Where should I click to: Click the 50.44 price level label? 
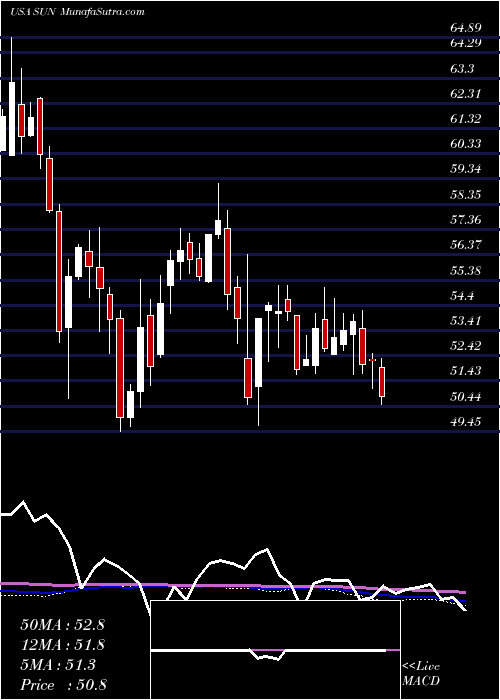tap(466, 396)
